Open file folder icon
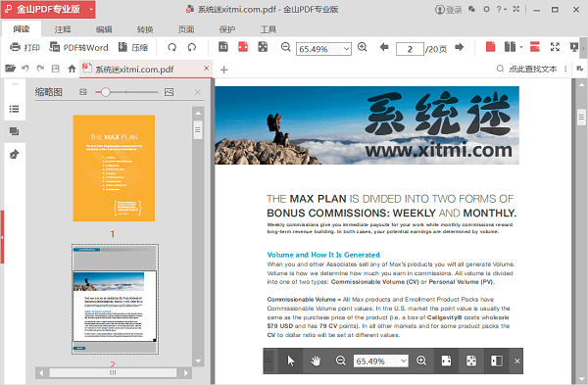Screen dimensions: 588x385 click(10, 69)
